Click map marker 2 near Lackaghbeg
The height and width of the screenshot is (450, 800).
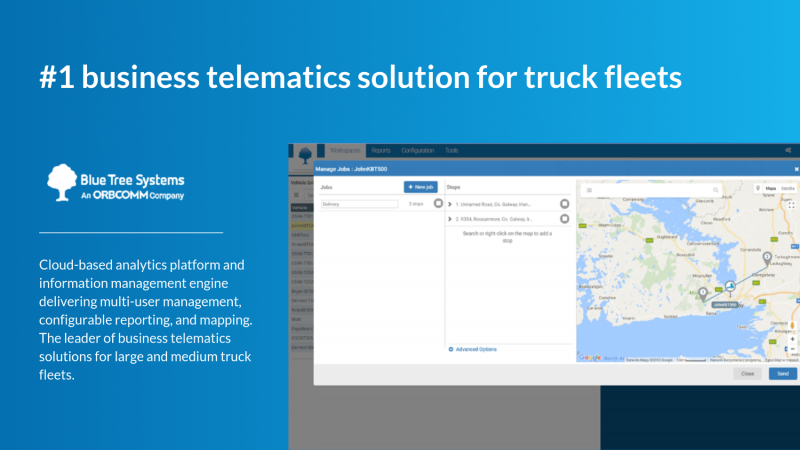[x=767, y=258]
